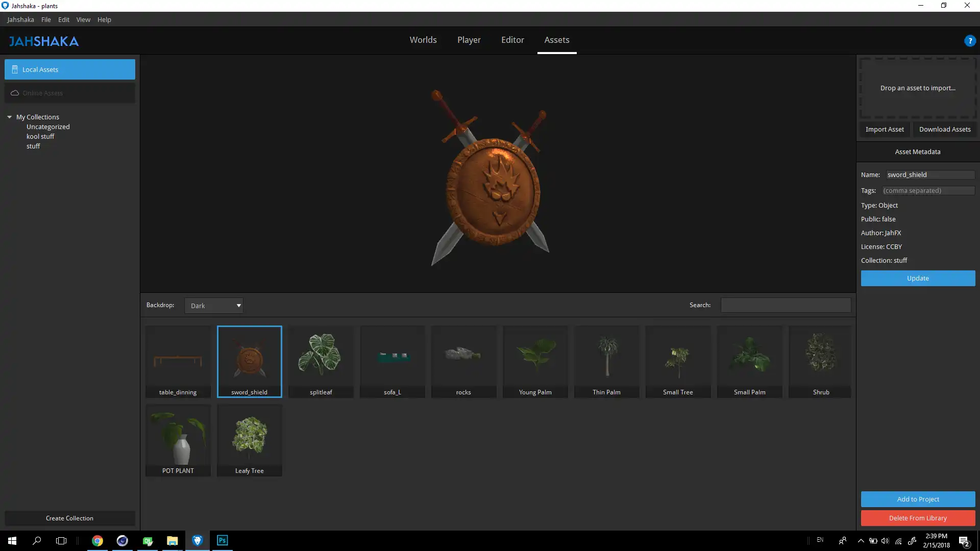980x551 pixels.
Task: Click the Local Assets panel icon
Action: pos(15,69)
